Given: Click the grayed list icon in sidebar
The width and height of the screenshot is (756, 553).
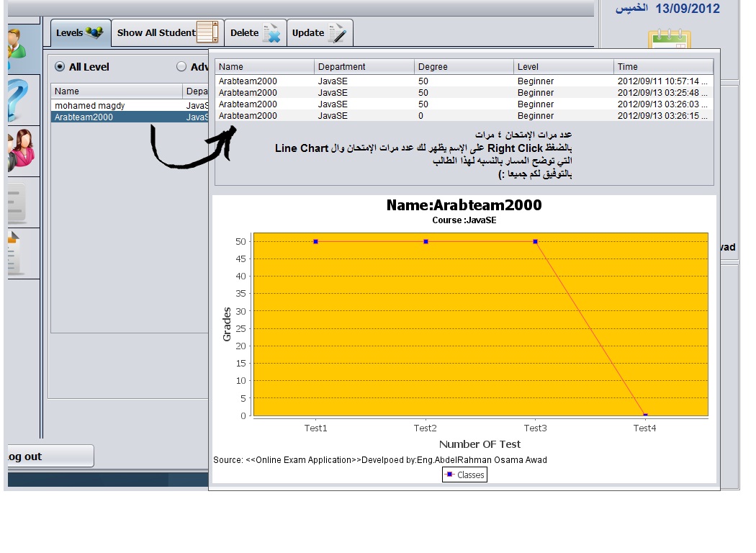Looking at the screenshot, I should pyautogui.click(x=17, y=204).
